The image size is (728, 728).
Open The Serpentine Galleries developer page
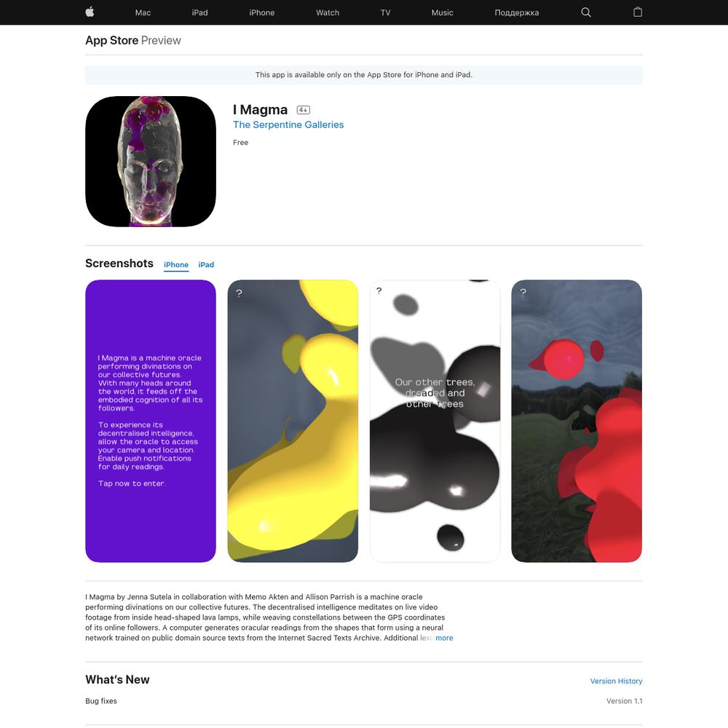(288, 124)
